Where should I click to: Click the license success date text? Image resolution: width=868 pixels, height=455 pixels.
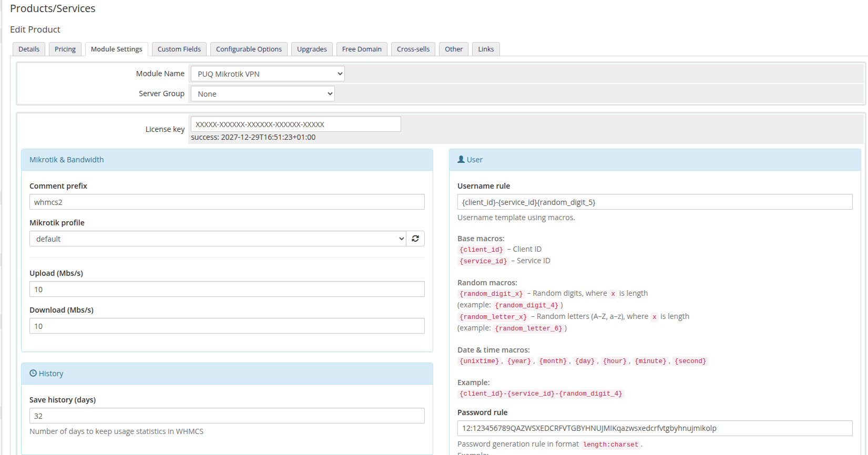pyautogui.click(x=253, y=137)
